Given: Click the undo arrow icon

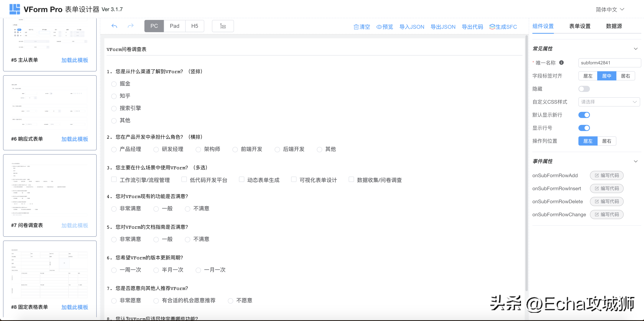Looking at the screenshot, I should coord(114,26).
